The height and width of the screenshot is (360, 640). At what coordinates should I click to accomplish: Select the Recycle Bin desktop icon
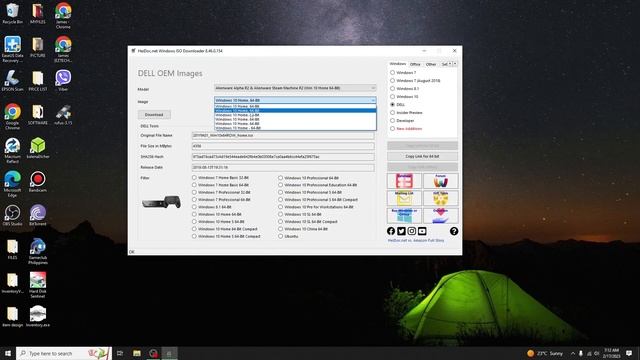(12, 13)
